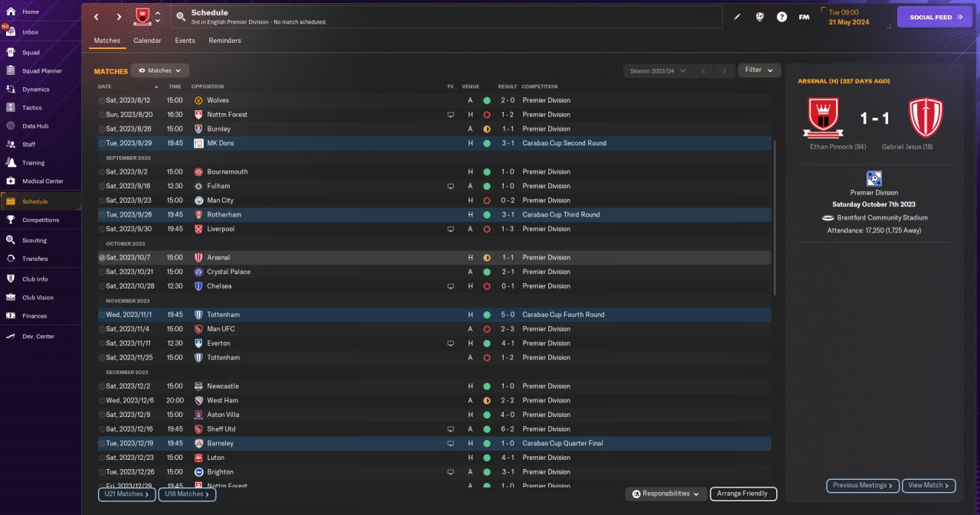Open U18 Matches
Viewport: 980px width, 515px height.
point(187,494)
